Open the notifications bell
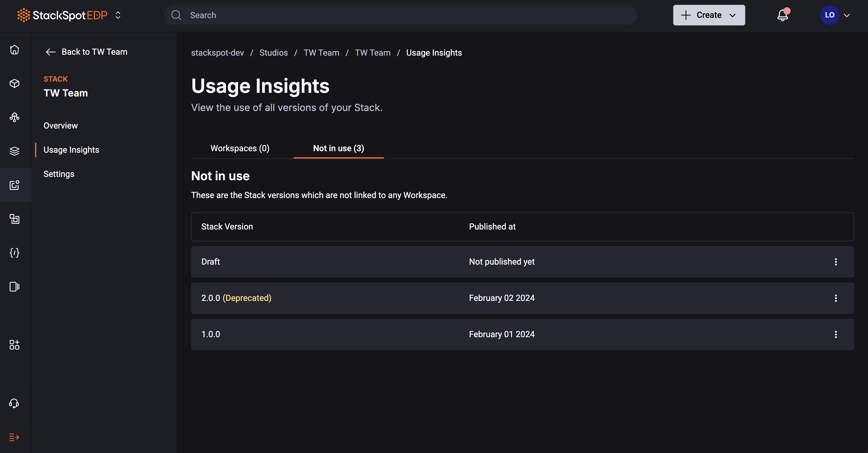868x453 pixels. (x=782, y=15)
